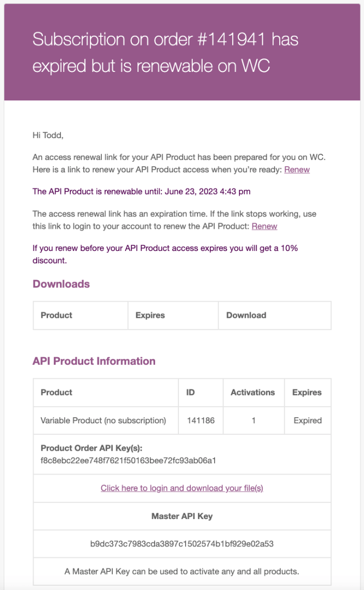Image resolution: width=364 pixels, height=590 pixels.
Task: Click the renewable until June 23, 2023 notice
Action: click(x=141, y=191)
